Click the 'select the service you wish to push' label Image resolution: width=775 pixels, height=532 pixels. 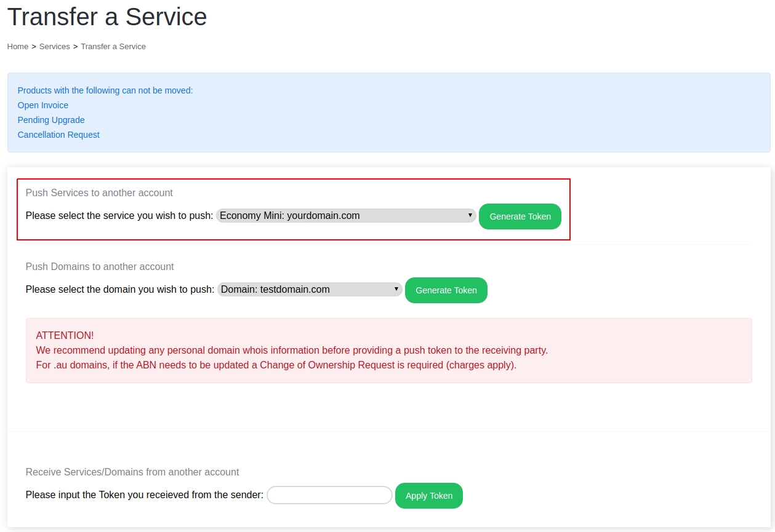[119, 216]
